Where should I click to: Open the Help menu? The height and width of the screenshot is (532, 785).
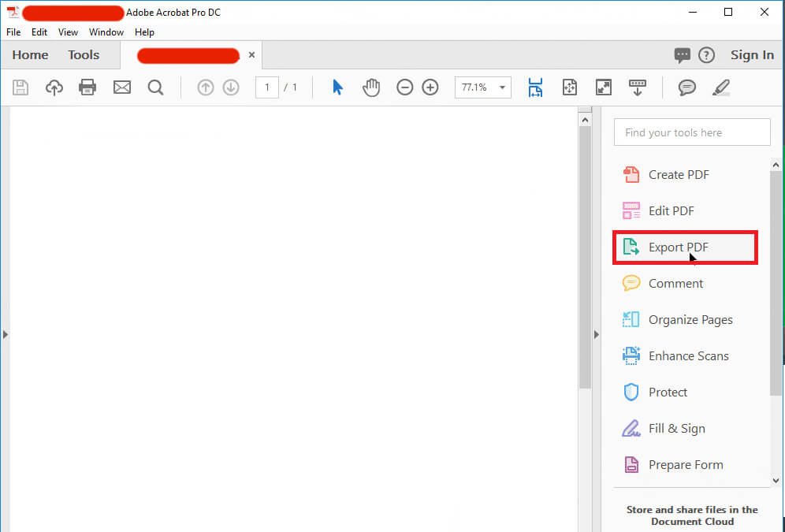point(144,32)
